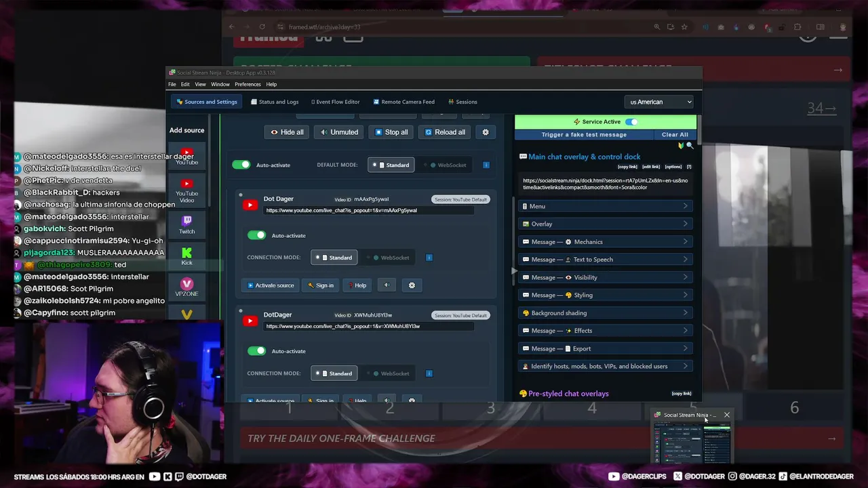This screenshot has width=868, height=488.
Task: Click the Reload all button
Action: tap(445, 132)
